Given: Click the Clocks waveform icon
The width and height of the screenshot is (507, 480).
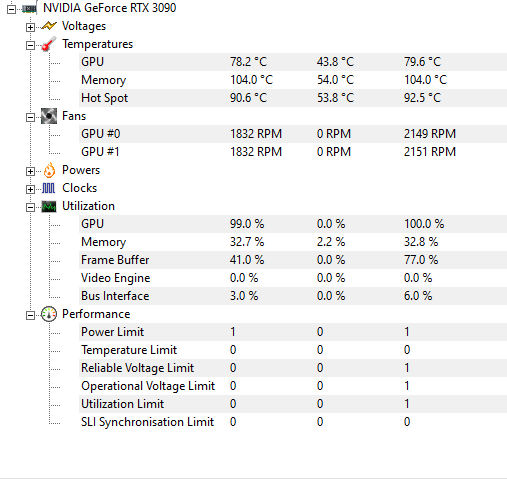Looking at the screenshot, I should [x=49, y=188].
